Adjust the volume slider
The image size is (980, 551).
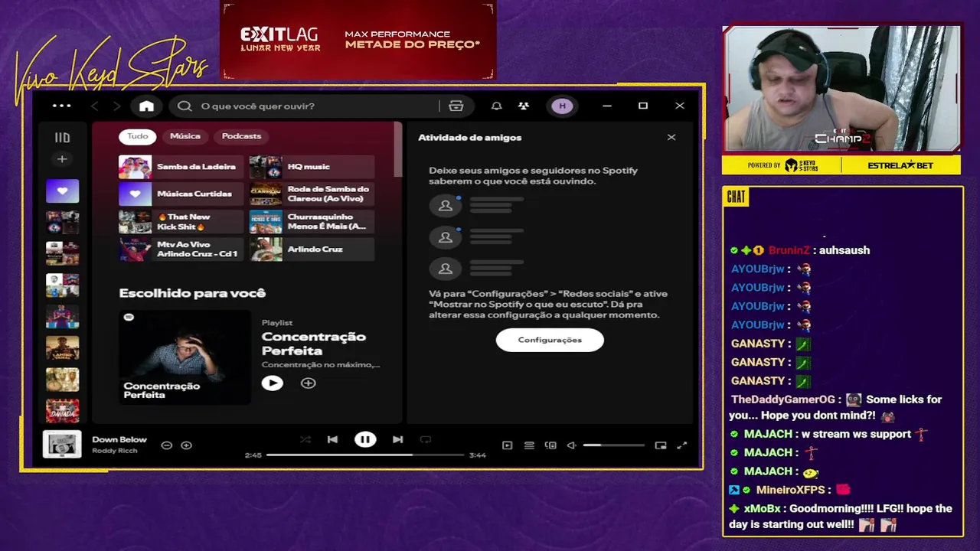point(614,445)
